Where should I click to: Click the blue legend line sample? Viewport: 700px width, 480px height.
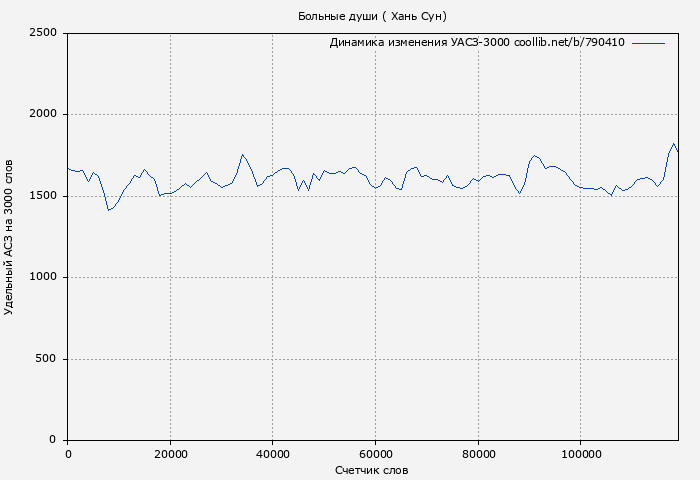pyautogui.click(x=648, y=43)
